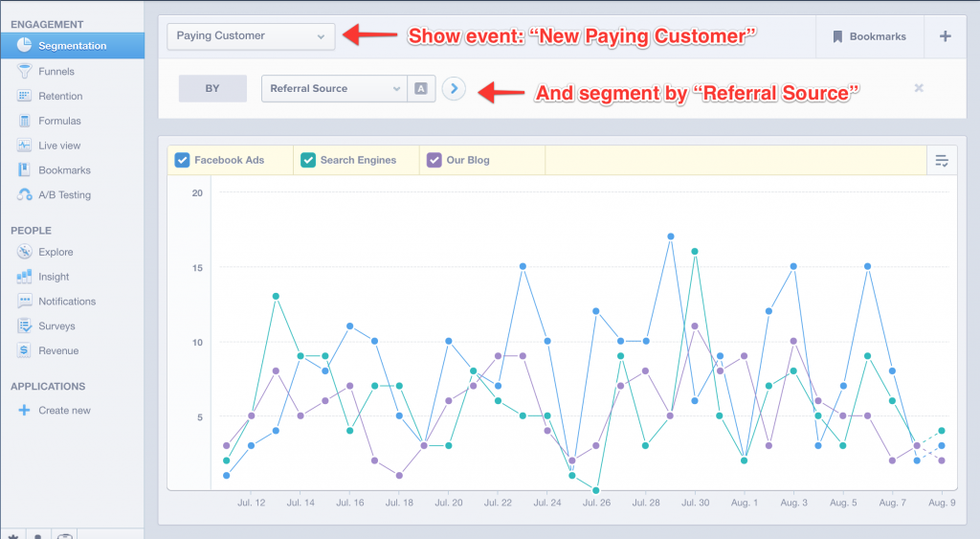Click the Create new plus icon
The height and width of the screenshot is (539, 980).
pyautogui.click(x=24, y=410)
